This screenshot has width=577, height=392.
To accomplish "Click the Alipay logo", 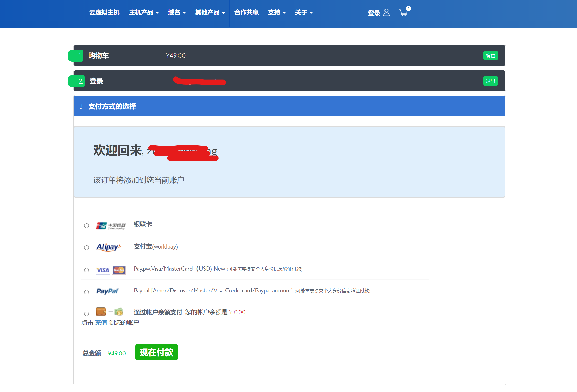I will point(109,247).
